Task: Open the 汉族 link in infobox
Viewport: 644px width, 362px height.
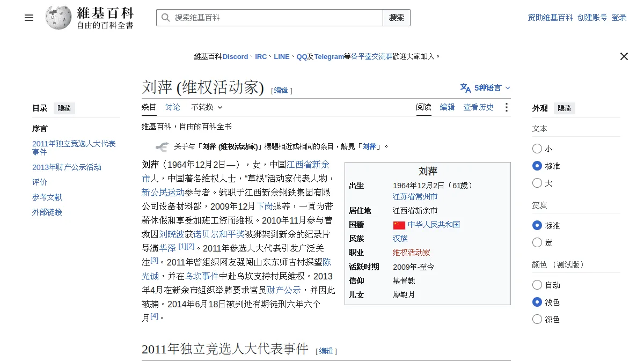Action: [x=400, y=239]
